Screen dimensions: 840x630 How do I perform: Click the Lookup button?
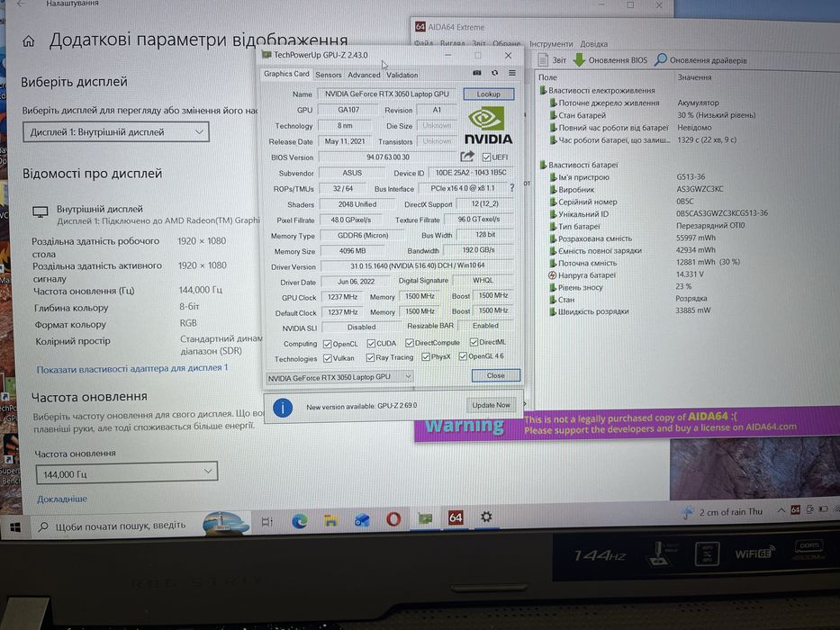(x=489, y=94)
